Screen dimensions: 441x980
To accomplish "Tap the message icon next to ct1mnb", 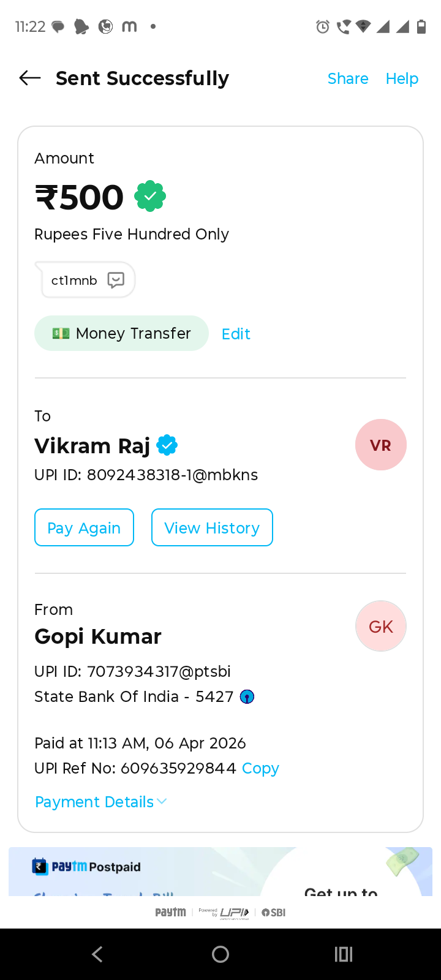I will [116, 280].
